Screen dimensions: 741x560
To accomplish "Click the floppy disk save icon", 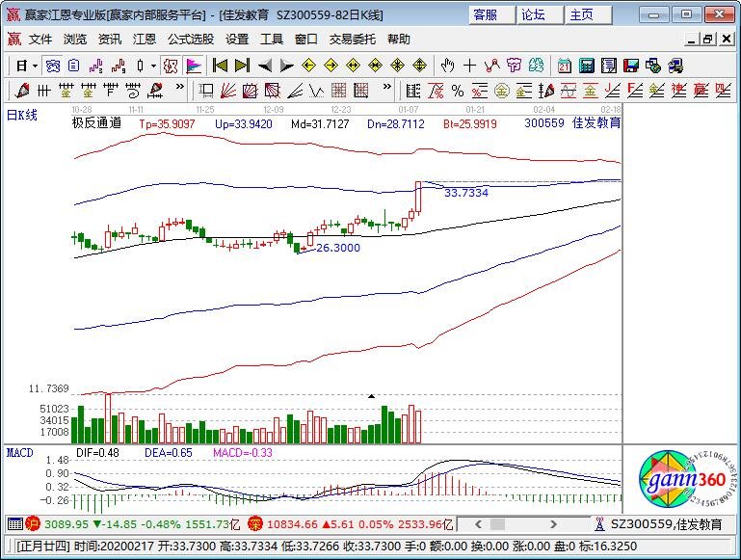I will [631, 66].
